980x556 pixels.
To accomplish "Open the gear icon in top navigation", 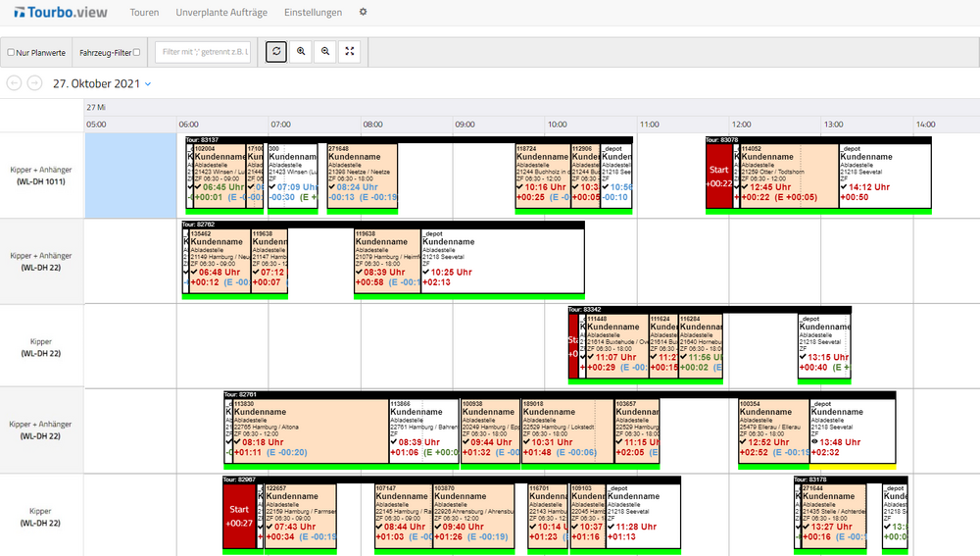I will (363, 13).
